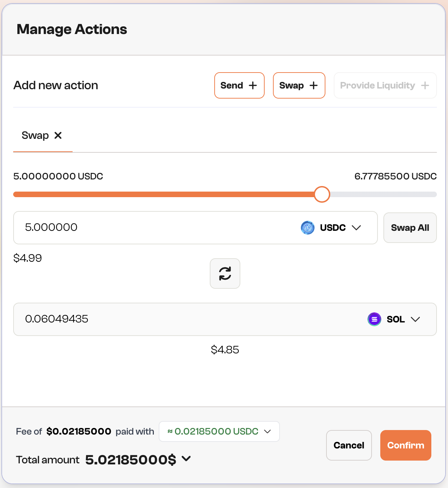Viewport: 448px width, 488px height.
Task: Expand the Total amount breakdown
Action: click(186, 459)
